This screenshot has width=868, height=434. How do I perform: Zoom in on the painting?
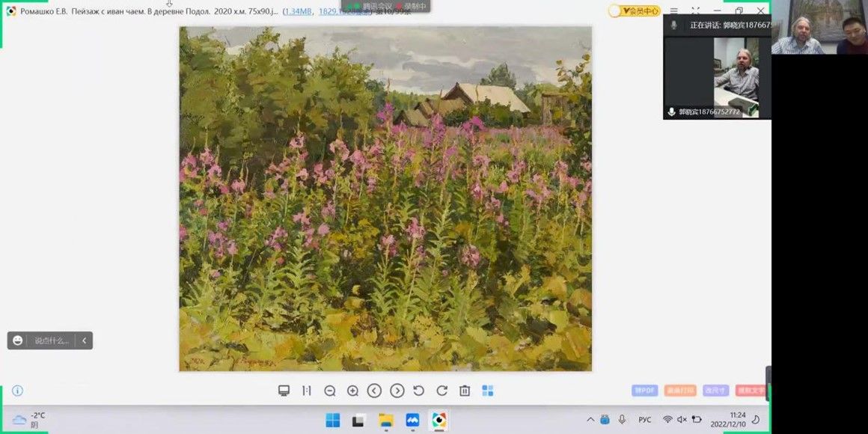pyautogui.click(x=352, y=391)
